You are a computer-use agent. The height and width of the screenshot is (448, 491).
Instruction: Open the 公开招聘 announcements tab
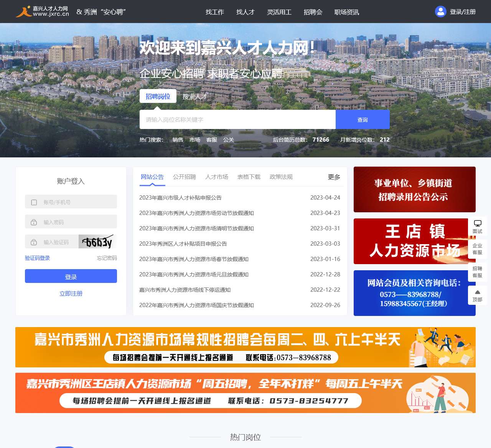click(185, 177)
